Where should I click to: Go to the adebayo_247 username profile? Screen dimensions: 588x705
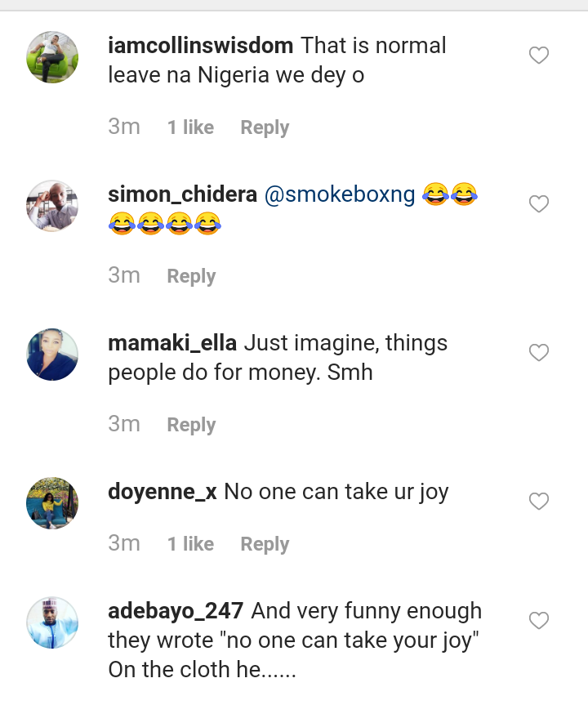(176, 611)
